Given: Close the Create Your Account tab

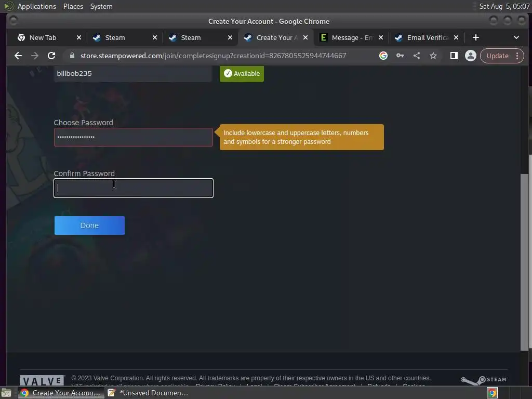Looking at the screenshot, I should (x=305, y=37).
